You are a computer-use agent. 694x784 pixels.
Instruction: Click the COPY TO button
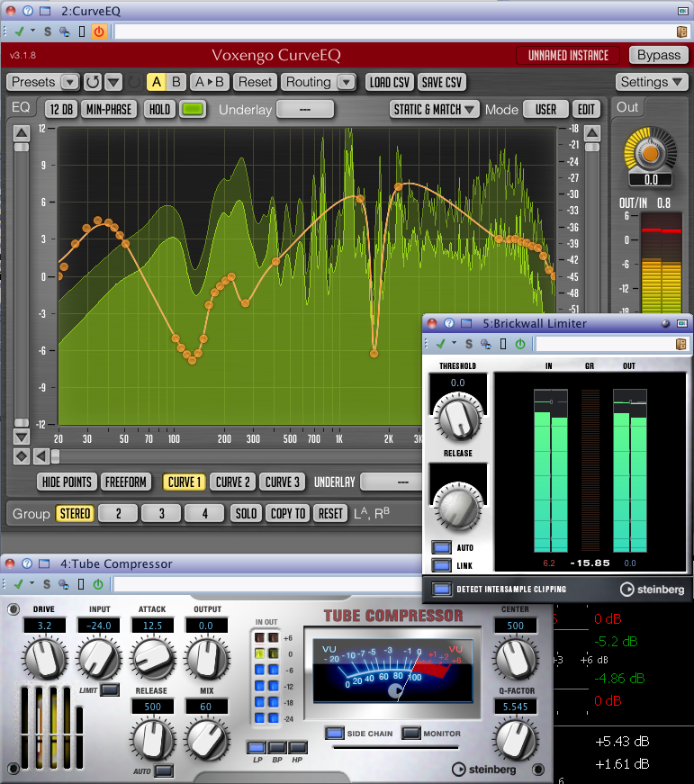pos(288,513)
